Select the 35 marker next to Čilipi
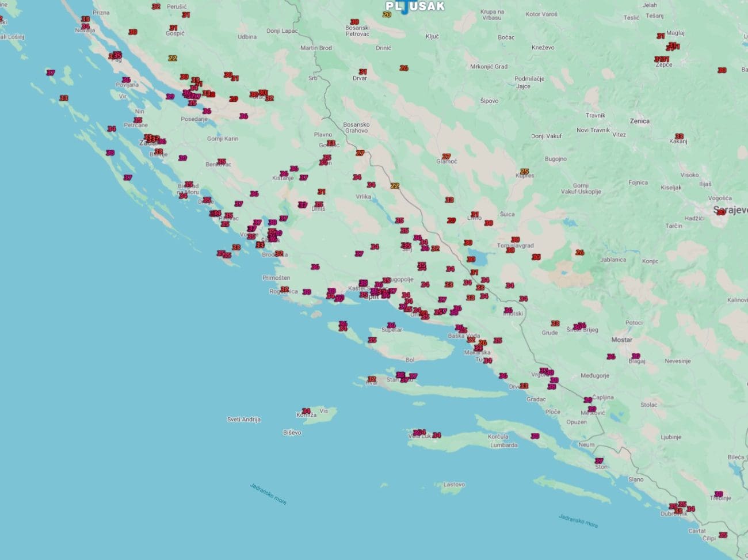Image resolution: width=748 pixels, height=560 pixels. coord(723,535)
